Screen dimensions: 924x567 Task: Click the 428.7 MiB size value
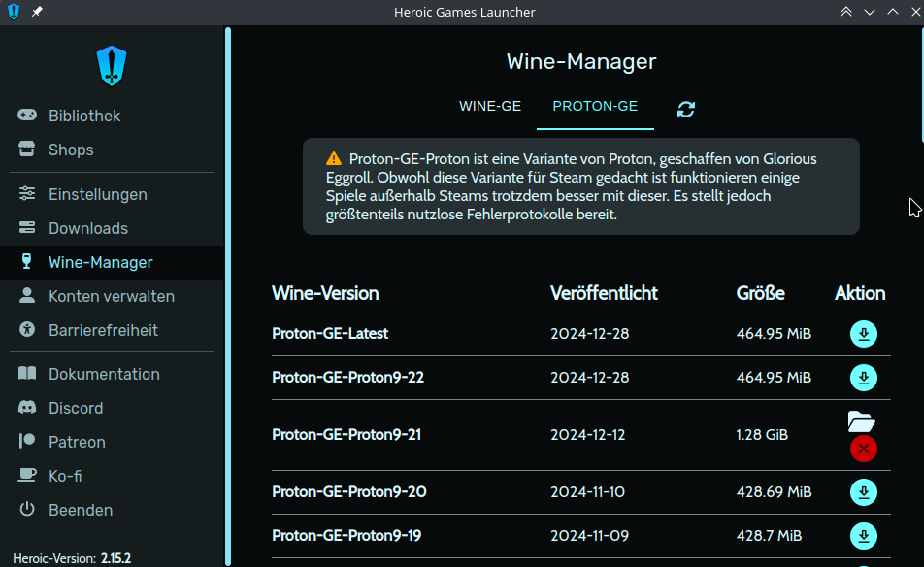(769, 536)
